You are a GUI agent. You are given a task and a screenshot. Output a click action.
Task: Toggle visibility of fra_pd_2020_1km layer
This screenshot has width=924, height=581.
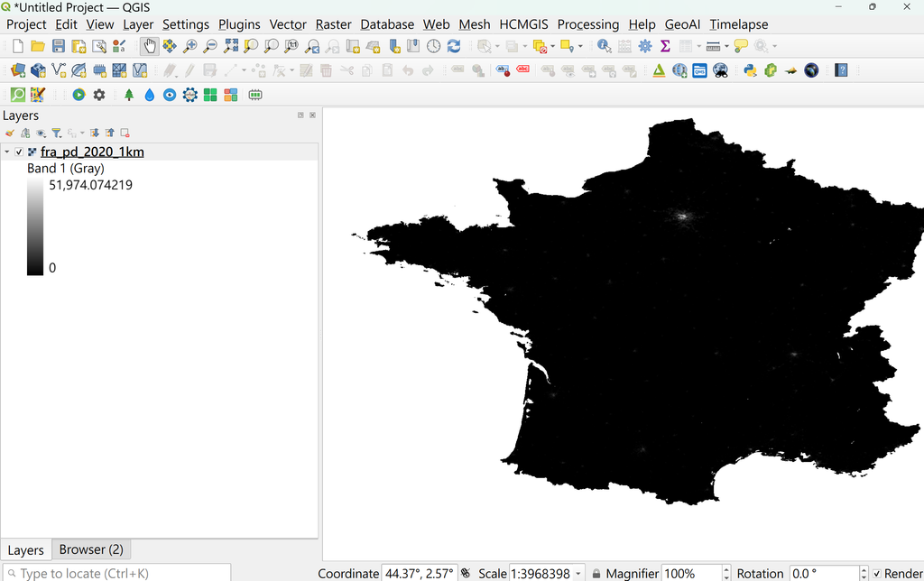19,152
